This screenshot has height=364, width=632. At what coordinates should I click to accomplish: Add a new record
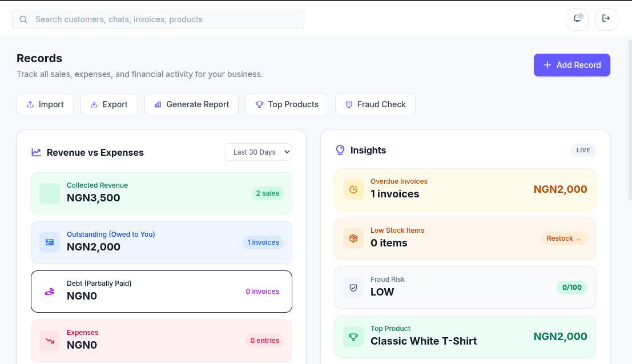point(571,65)
